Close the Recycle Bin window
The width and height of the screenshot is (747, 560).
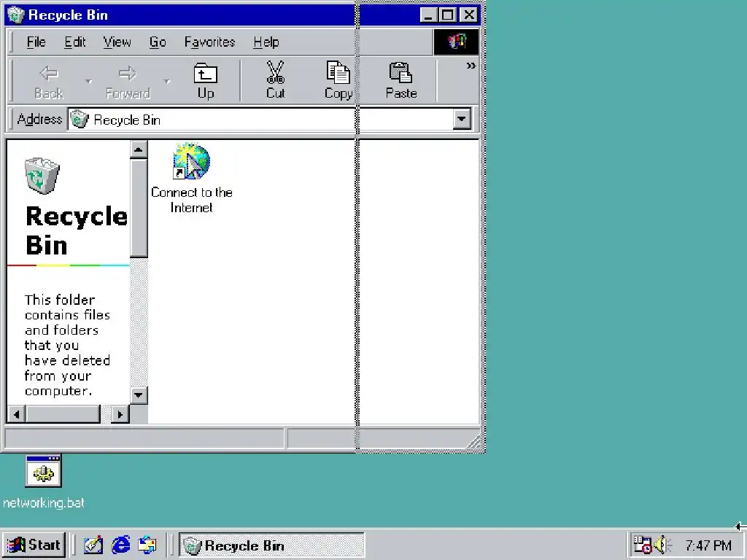click(x=469, y=15)
